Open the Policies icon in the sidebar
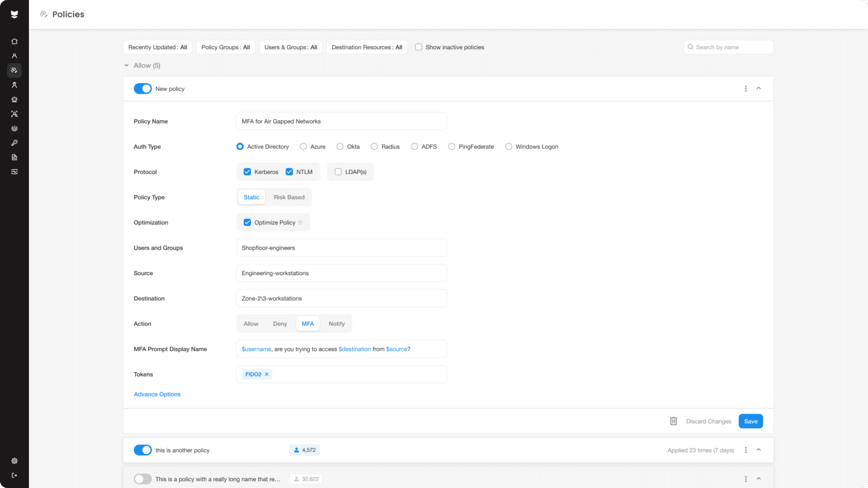This screenshot has height=488, width=868. pos(14,70)
